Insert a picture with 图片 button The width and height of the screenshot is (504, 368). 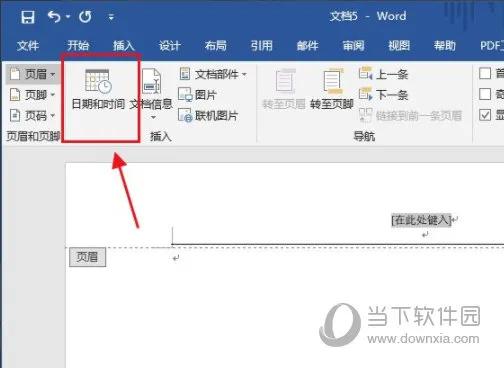pyautogui.click(x=198, y=95)
